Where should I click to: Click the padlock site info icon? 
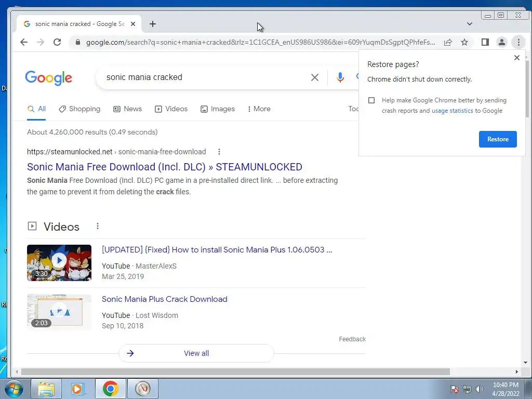(x=78, y=42)
